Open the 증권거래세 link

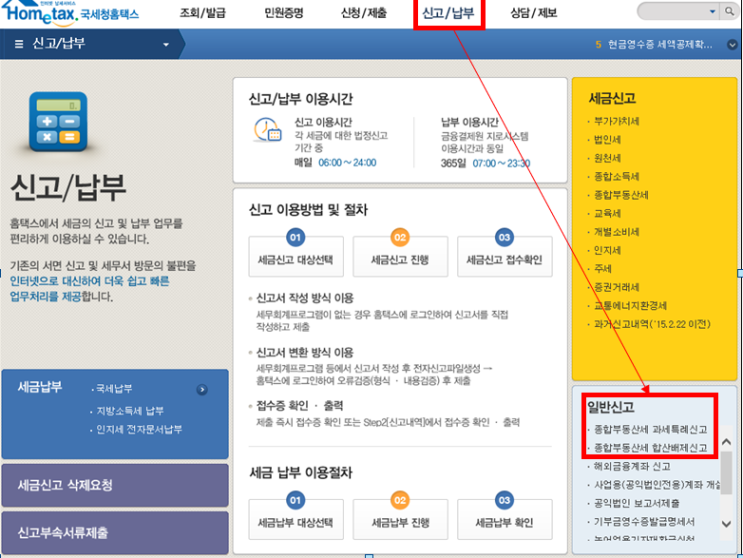point(616,288)
